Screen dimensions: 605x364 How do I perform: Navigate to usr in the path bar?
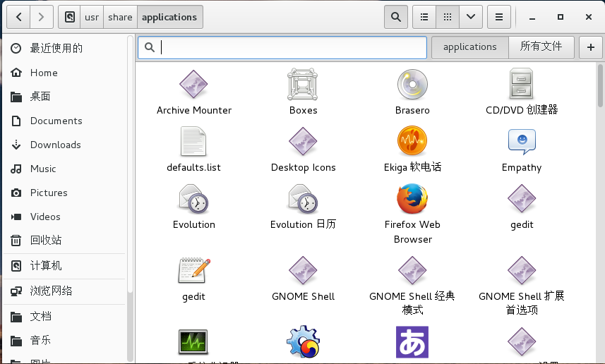pos(92,17)
